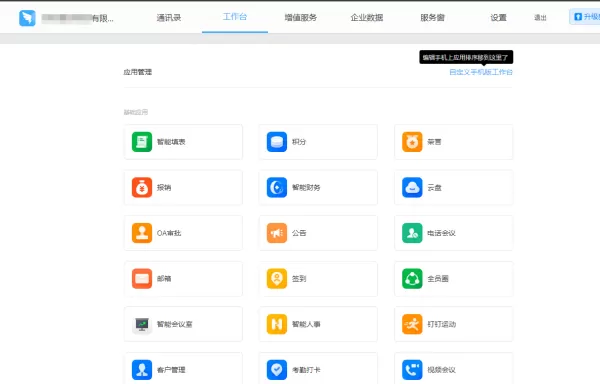Click the blue 升级 upgrade button
Viewport: 600px width, 384px height.
(585, 17)
